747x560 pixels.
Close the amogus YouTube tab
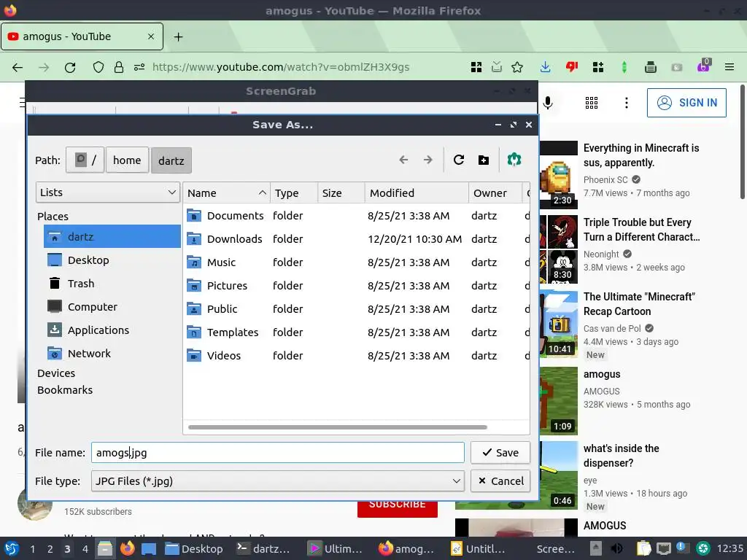pos(151,36)
